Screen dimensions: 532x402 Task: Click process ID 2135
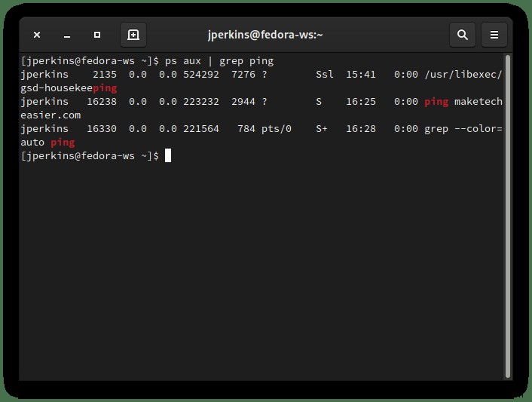click(x=105, y=75)
